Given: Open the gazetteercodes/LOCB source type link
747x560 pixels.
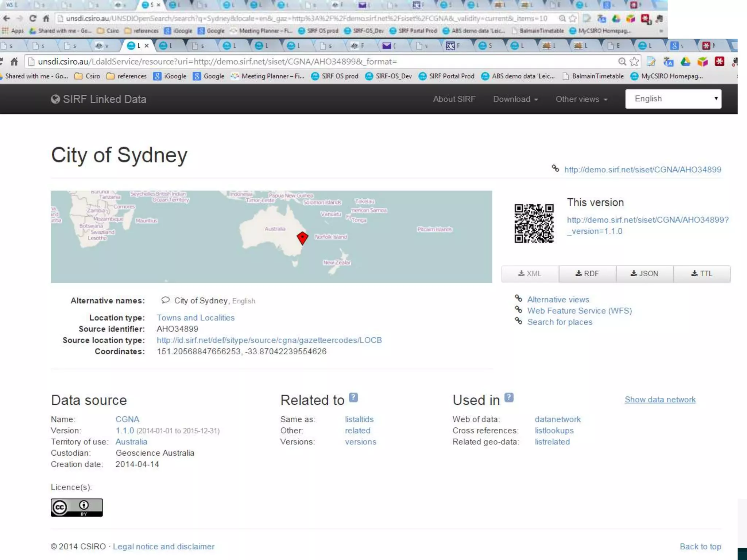Looking at the screenshot, I should [269, 340].
